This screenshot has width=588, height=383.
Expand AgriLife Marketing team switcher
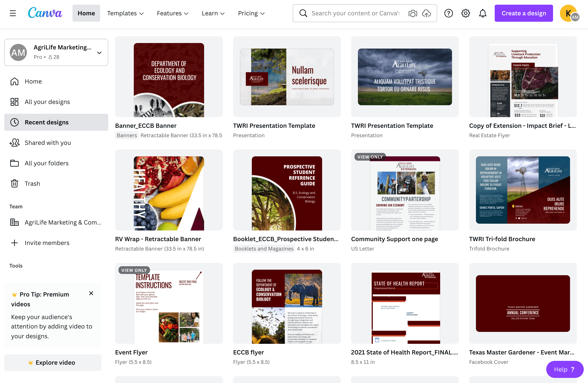pos(99,53)
